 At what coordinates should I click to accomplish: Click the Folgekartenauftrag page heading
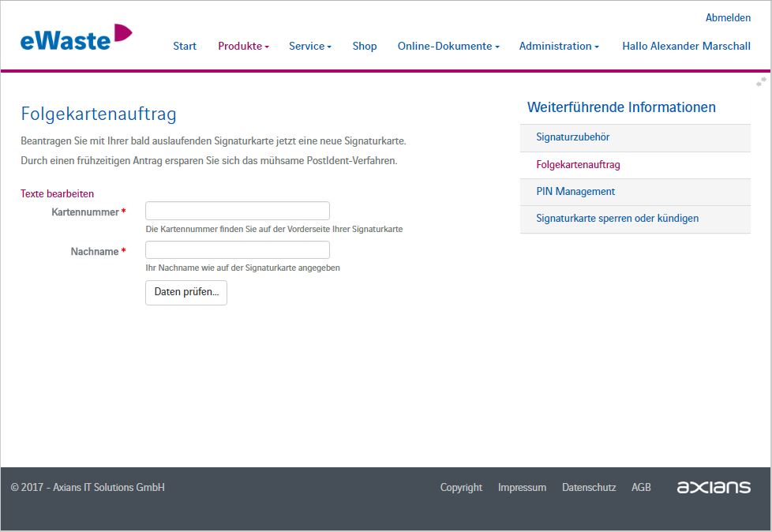[99, 114]
